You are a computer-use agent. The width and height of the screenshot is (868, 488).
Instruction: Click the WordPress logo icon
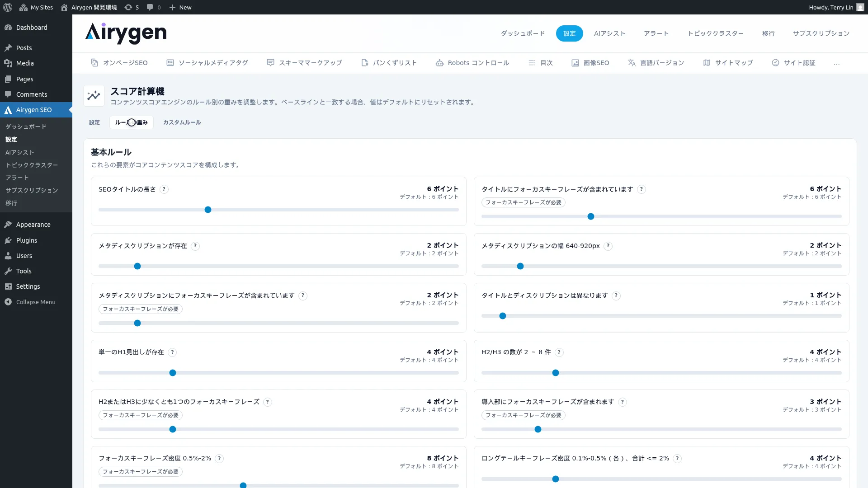coord(7,7)
